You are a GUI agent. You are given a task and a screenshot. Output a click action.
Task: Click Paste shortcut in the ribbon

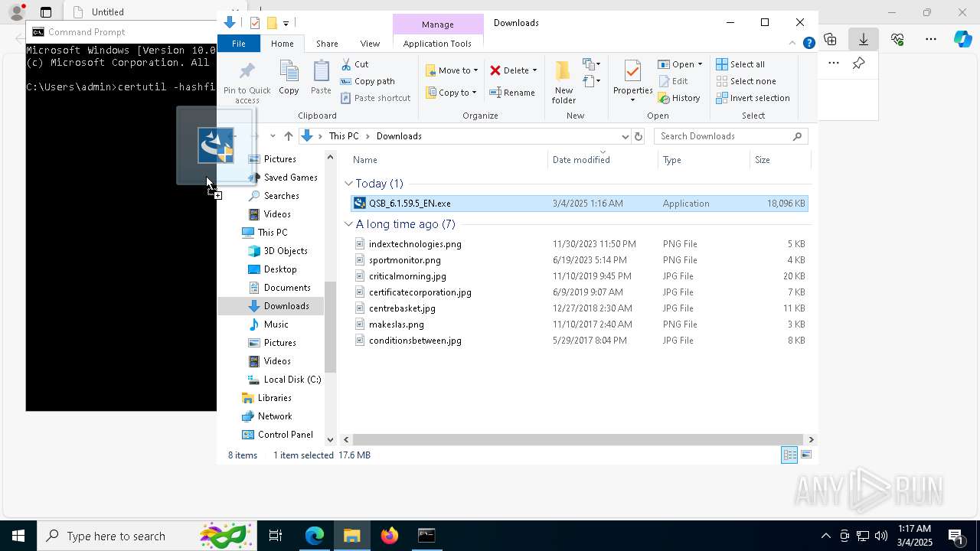375,98
